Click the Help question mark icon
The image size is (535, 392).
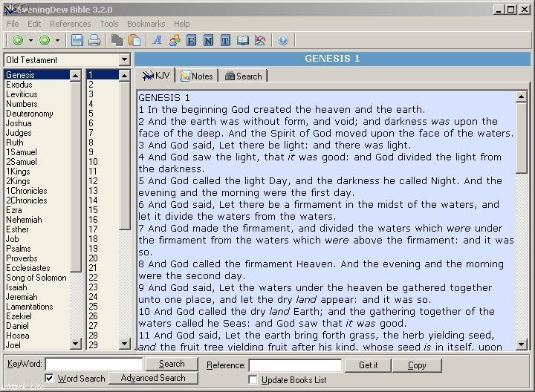283,40
